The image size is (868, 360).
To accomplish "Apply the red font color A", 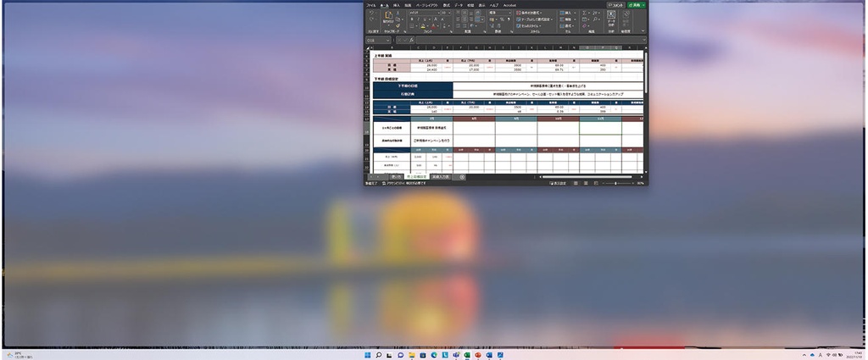I will pyautogui.click(x=433, y=26).
